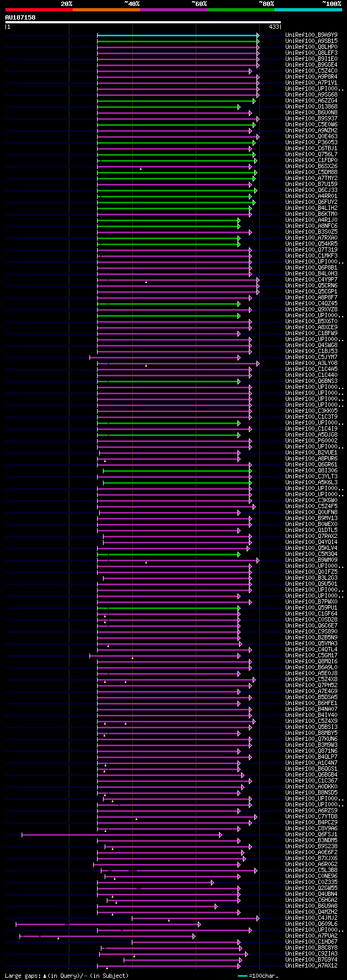347x980 pixels.
Task: Click label UniRef100_A4R1J0
Action: (x=311, y=220)
